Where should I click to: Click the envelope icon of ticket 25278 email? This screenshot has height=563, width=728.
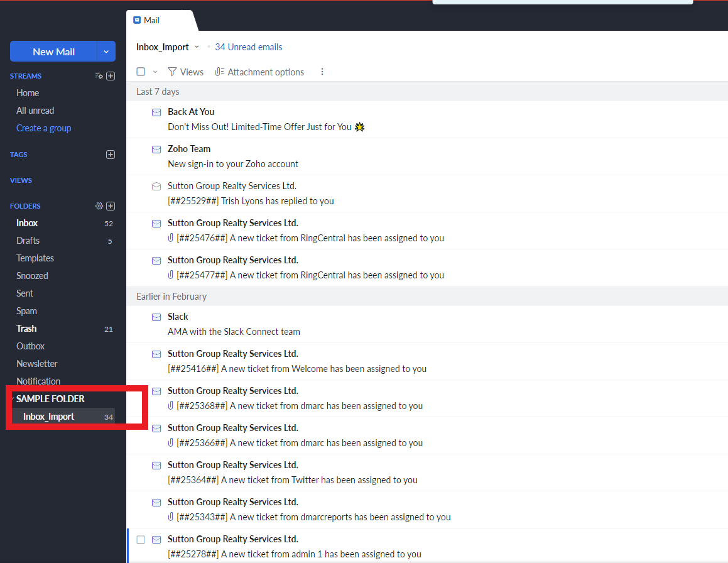[x=156, y=540]
